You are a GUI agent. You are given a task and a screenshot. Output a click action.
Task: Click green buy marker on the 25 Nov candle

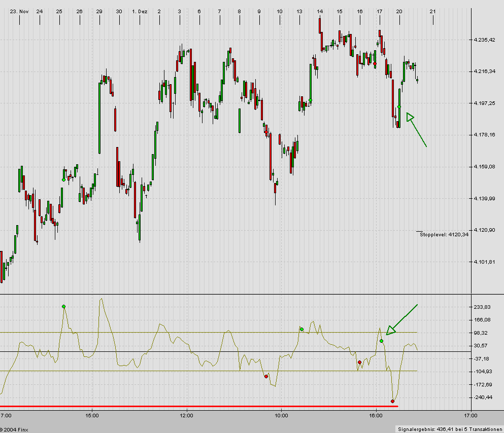click(x=63, y=179)
